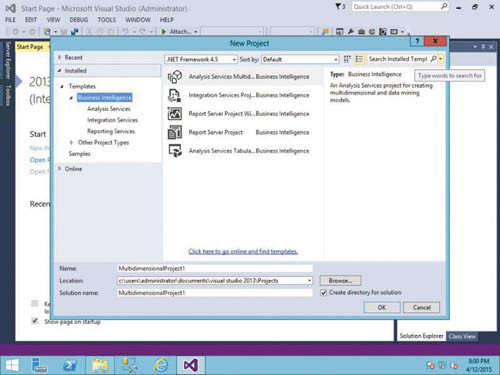Image resolution: width=500 pixels, height=375 pixels.
Task: Click the Browse button for location
Action: click(340, 281)
